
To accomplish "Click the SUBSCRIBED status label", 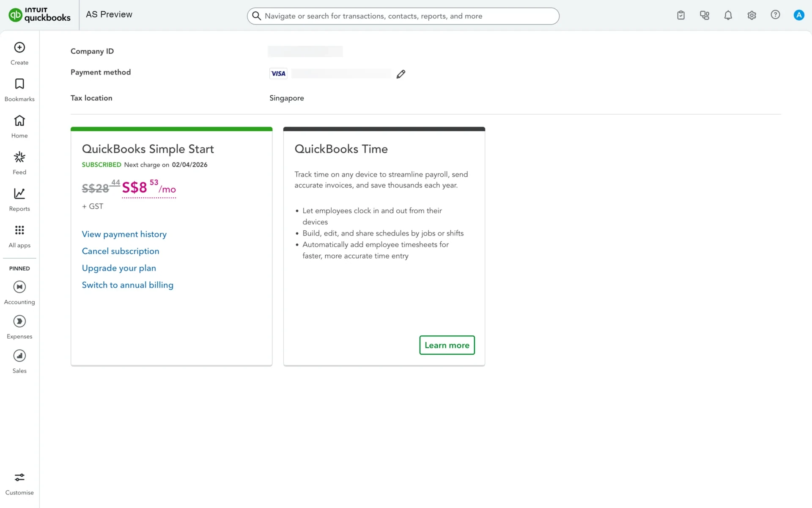I will tap(101, 165).
